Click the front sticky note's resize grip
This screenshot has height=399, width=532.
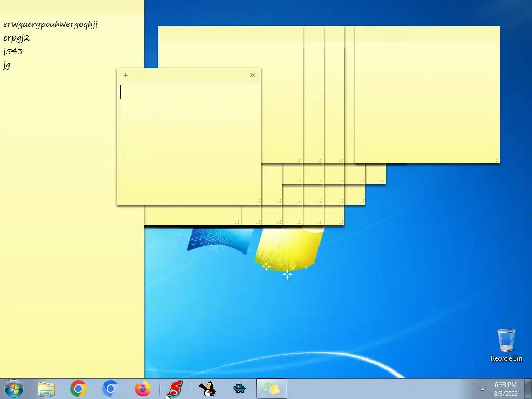click(258, 202)
